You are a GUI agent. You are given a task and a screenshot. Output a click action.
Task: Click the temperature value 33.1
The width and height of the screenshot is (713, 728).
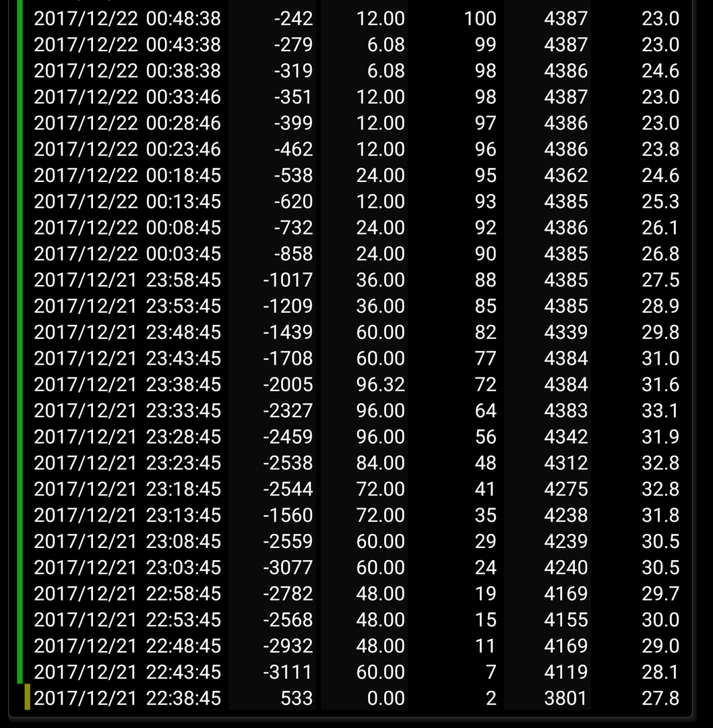tap(660, 411)
